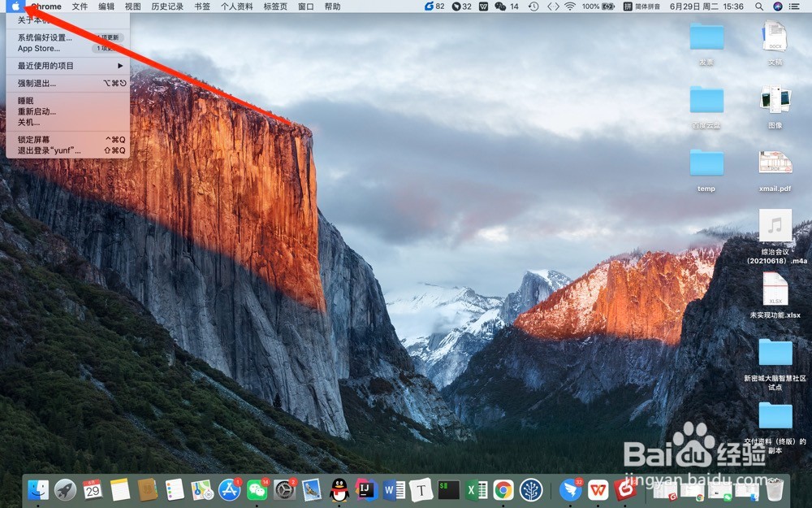Viewport: 812px width, 508px height.
Task: Open the 书签 menu
Action: 202,7
